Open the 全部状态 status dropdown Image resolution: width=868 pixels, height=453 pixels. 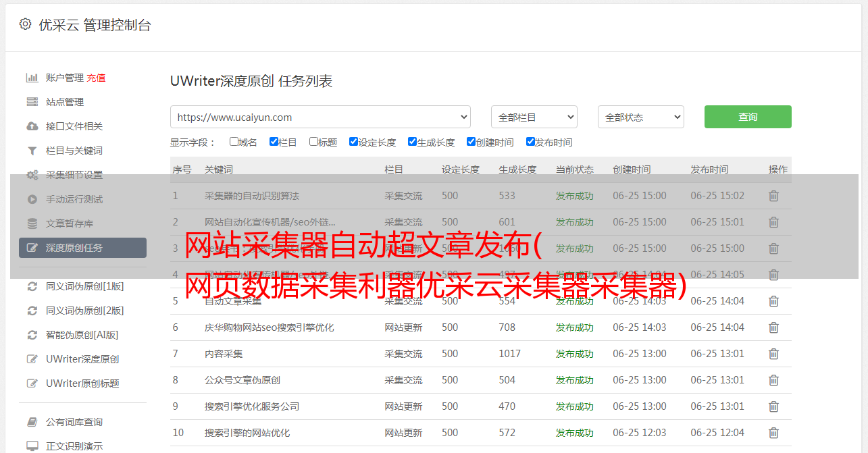[640, 117]
